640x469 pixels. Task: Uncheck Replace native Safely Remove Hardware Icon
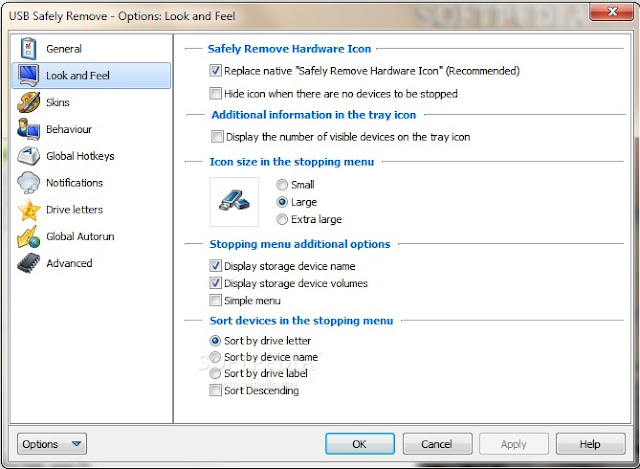(215, 71)
